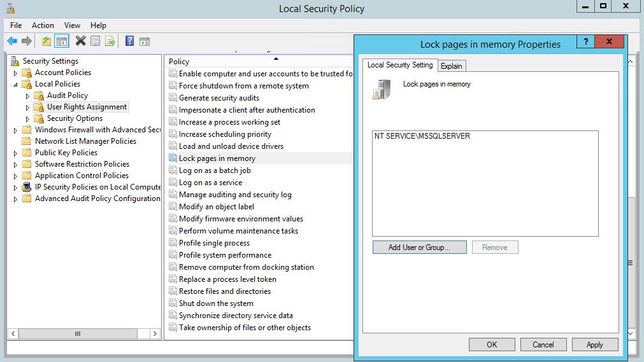Select Modify firmware environment values policy

pos(241,219)
